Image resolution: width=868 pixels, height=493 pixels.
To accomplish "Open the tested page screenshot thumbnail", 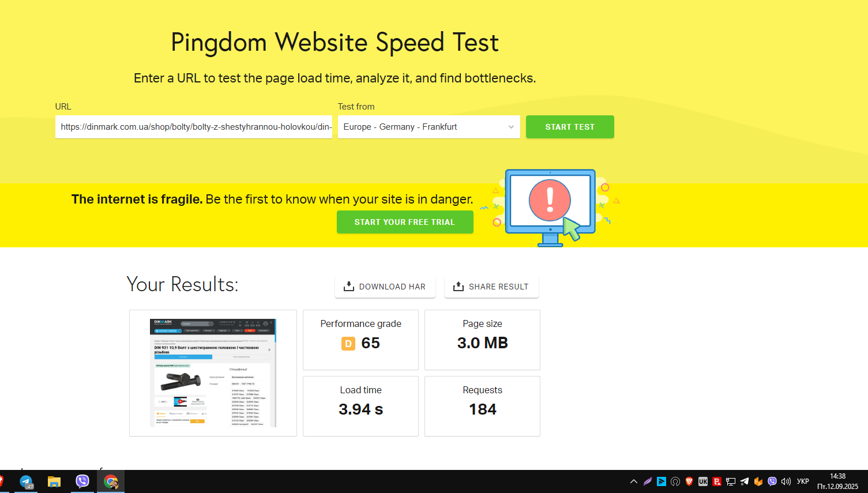I will pyautogui.click(x=213, y=373).
